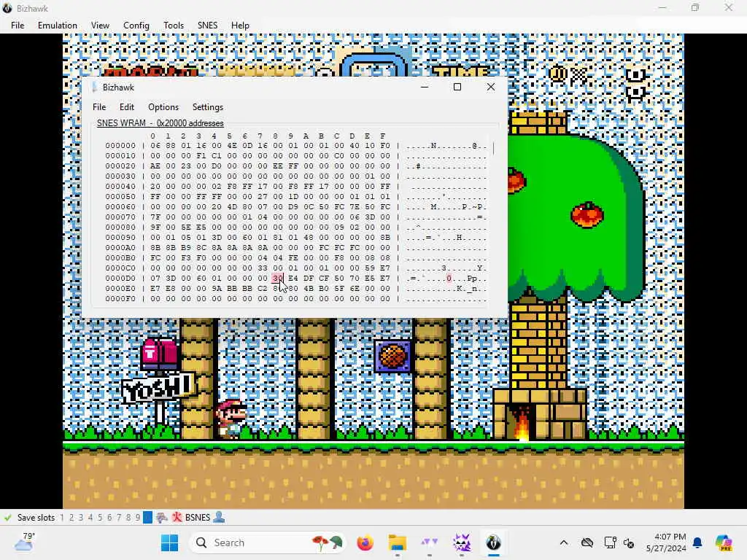Select byte AE at start of row 000020
This screenshot has height=560, width=747.
click(x=155, y=166)
